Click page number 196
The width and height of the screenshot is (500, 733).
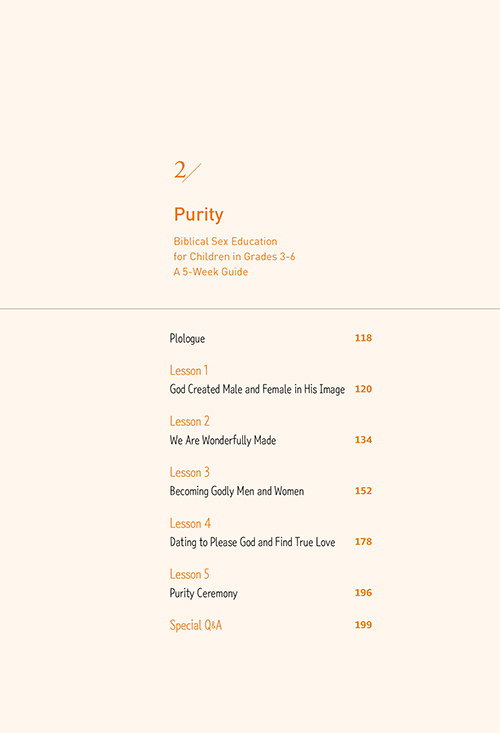point(363,593)
